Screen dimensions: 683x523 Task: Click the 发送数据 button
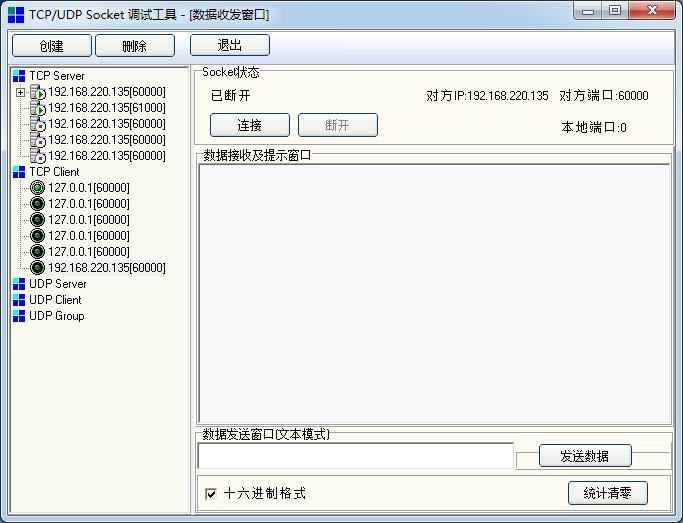click(x=585, y=456)
